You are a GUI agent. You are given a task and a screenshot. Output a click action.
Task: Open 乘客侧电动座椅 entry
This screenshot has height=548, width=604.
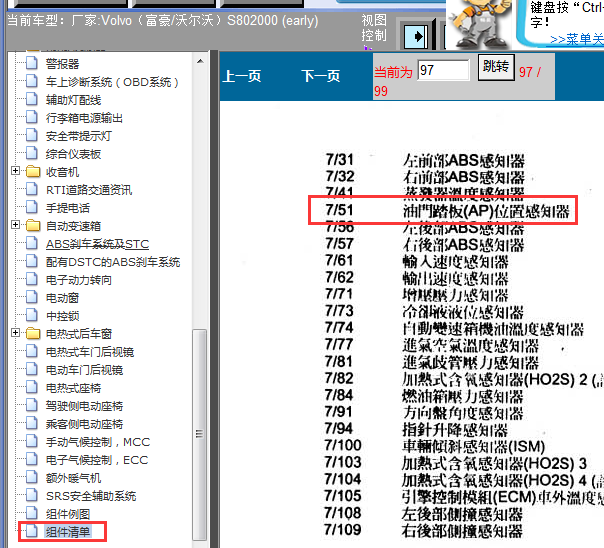[x=84, y=424]
